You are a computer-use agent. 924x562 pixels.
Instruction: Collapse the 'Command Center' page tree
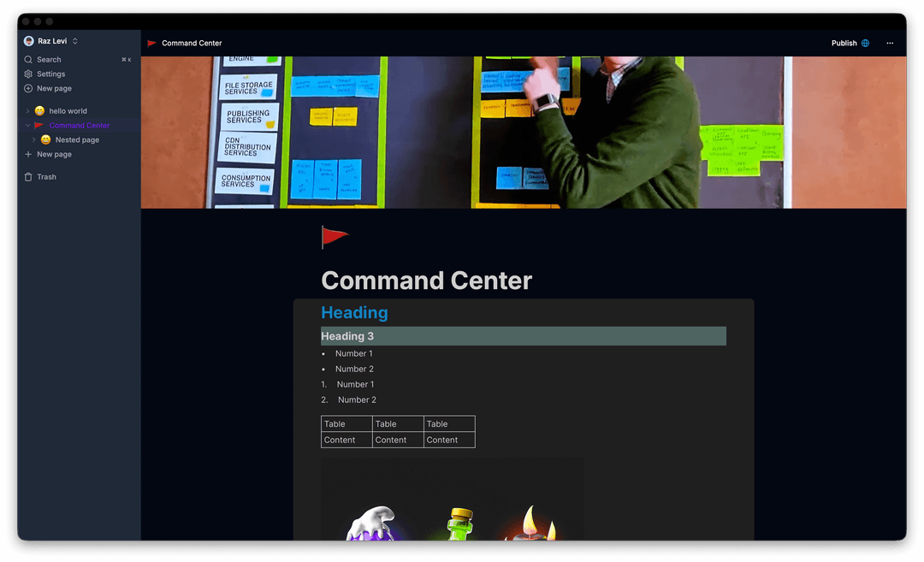[27, 125]
